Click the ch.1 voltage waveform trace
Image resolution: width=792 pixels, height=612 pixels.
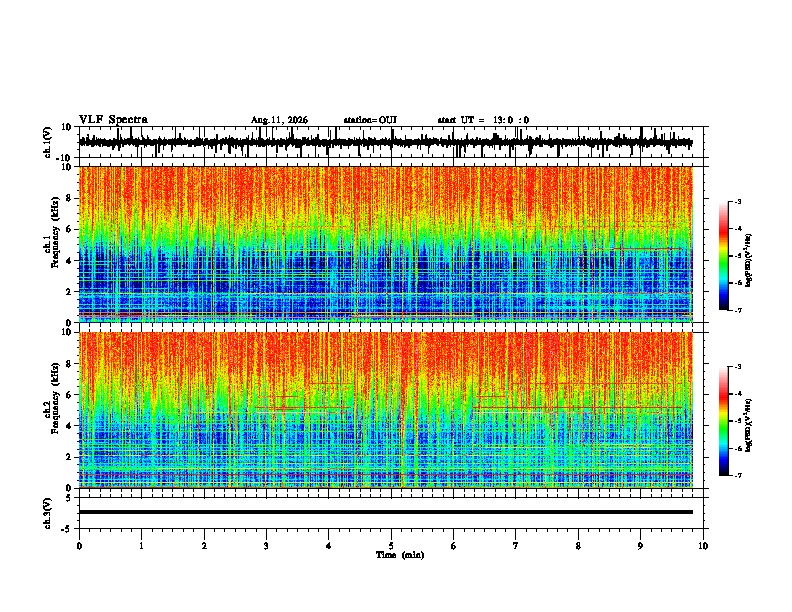(x=385, y=143)
